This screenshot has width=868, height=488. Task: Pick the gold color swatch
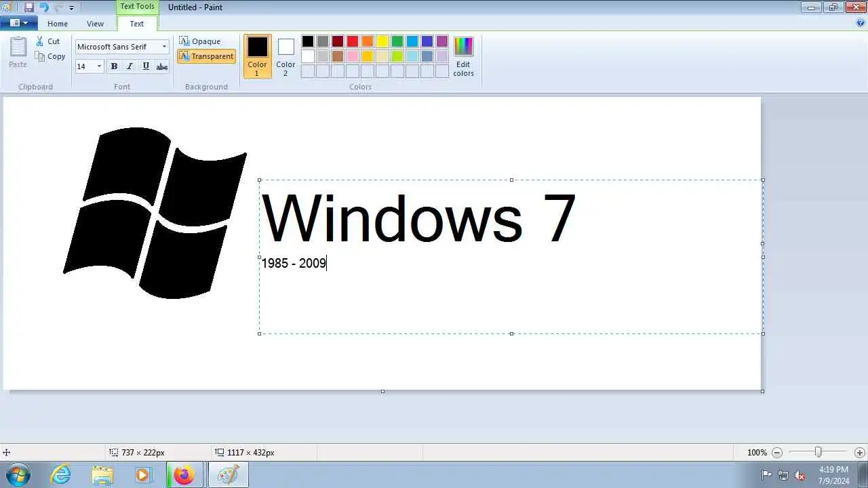coord(368,56)
